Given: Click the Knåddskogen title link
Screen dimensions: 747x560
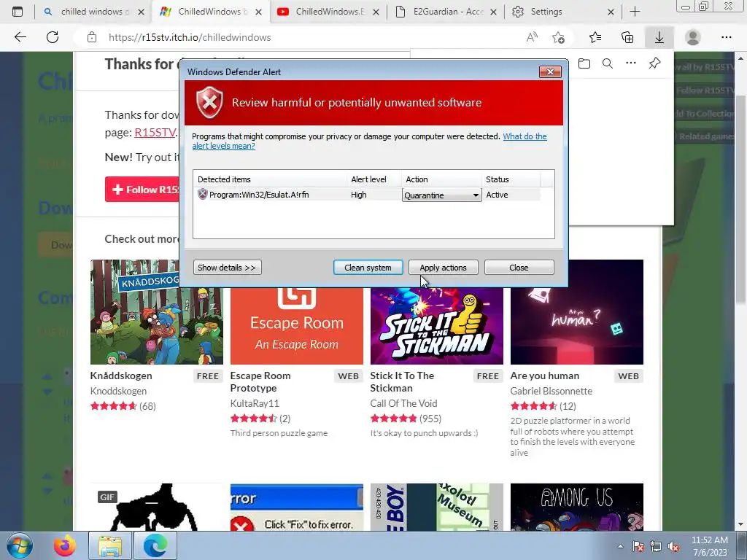Looking at the screenshot, I should coord(121,376).
